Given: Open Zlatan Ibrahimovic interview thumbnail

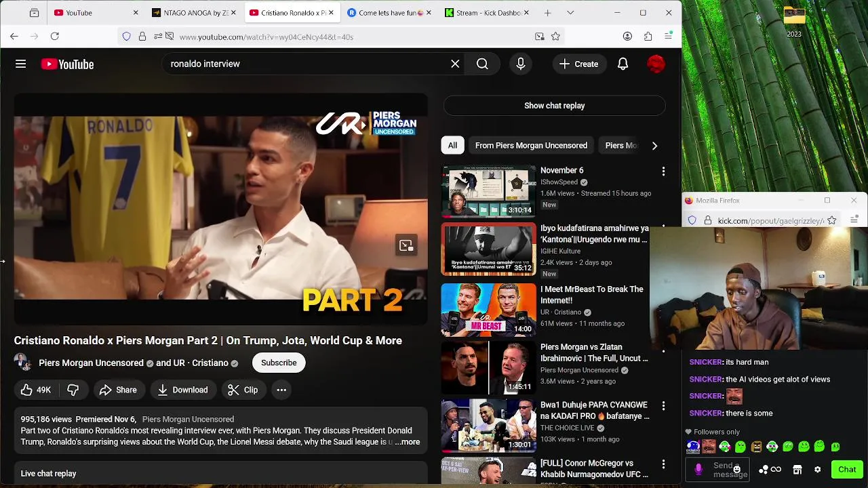Looking at the screenshot, I should pos(488,367).
